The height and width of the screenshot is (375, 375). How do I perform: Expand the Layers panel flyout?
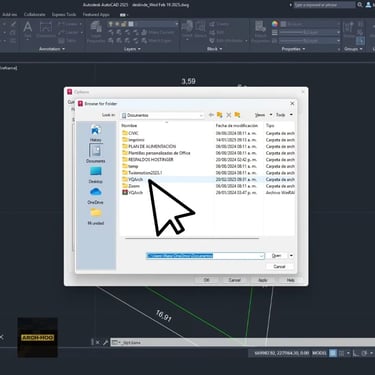tap(132, 49)
